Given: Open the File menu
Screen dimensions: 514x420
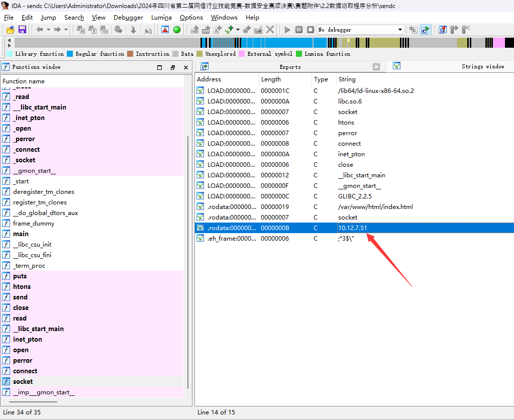Looking at the screenshot, I should (9, 18).
